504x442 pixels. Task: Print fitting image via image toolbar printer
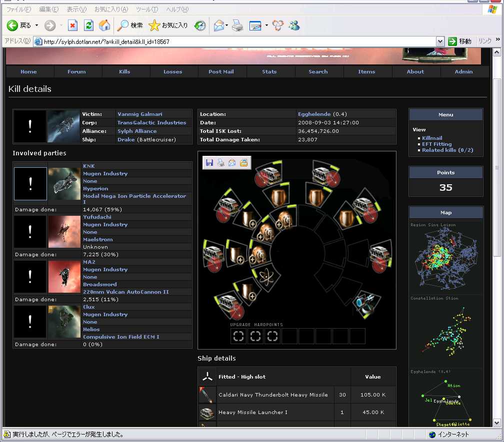click(x=221, y=163)
